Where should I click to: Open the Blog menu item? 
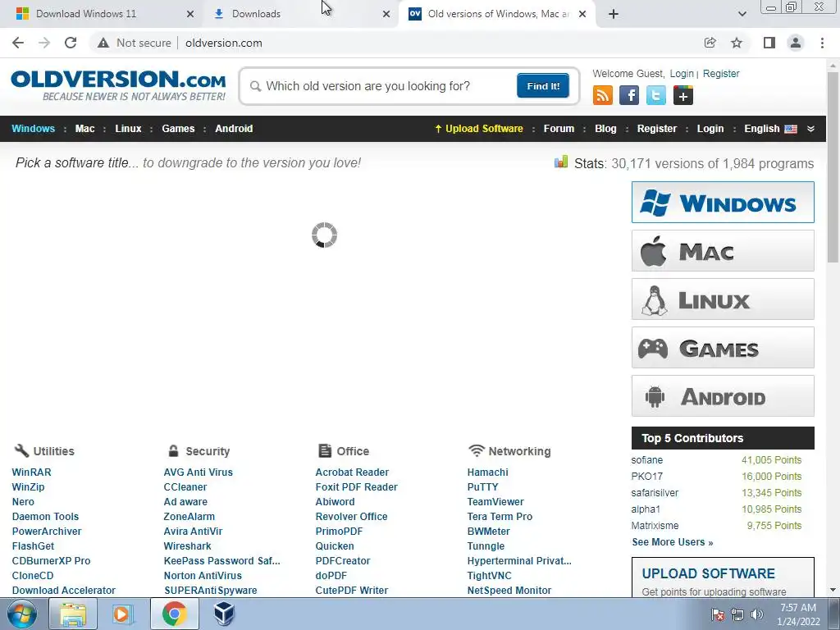[x=605, y=129]
